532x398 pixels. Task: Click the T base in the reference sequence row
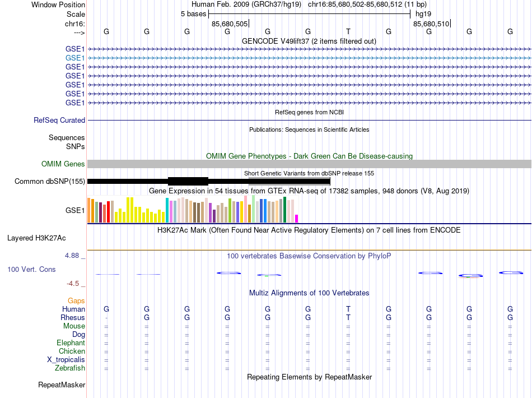pos(348,31)
